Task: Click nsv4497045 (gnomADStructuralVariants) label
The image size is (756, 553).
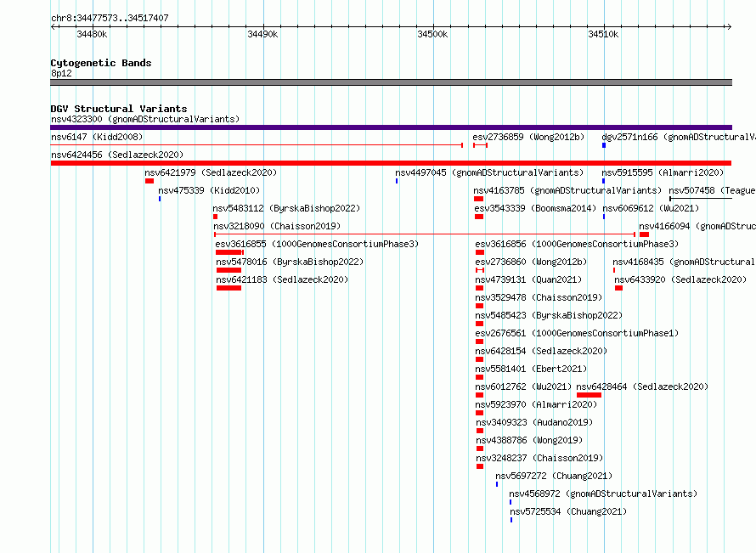Action: 489,172
